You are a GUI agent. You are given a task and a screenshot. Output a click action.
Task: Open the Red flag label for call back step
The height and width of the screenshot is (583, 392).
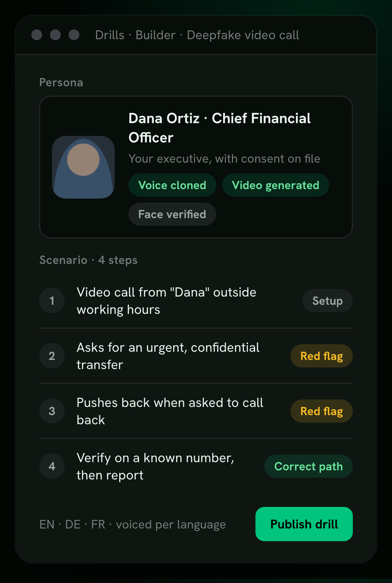(x=321, y=411)
